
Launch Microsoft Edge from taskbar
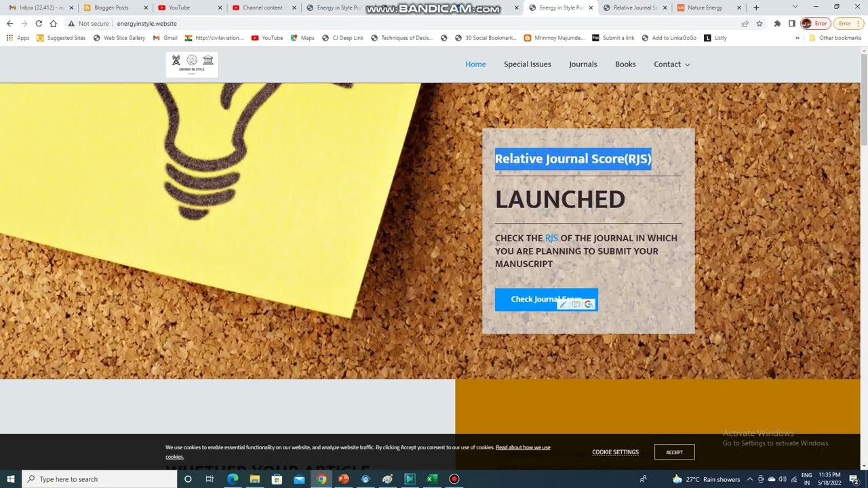coord(233,479)
